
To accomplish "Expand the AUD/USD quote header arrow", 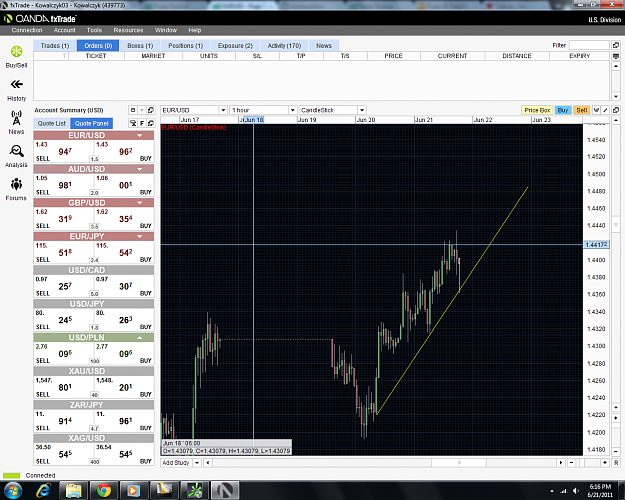I will [140, 169].
